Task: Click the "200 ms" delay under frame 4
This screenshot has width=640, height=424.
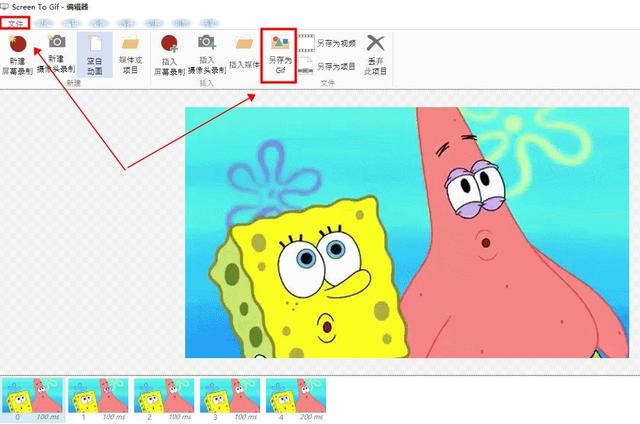Action: tap(311, 417)
